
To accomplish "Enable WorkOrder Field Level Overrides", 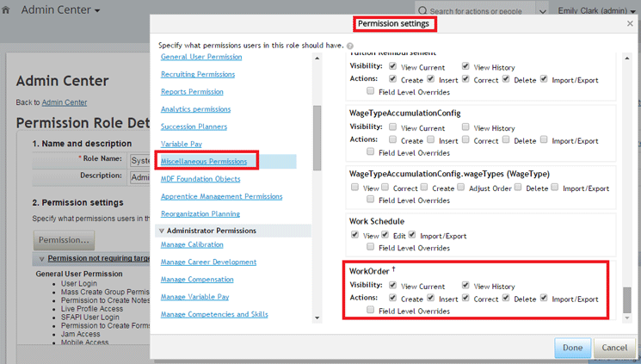I will click(x=370, y=310).
